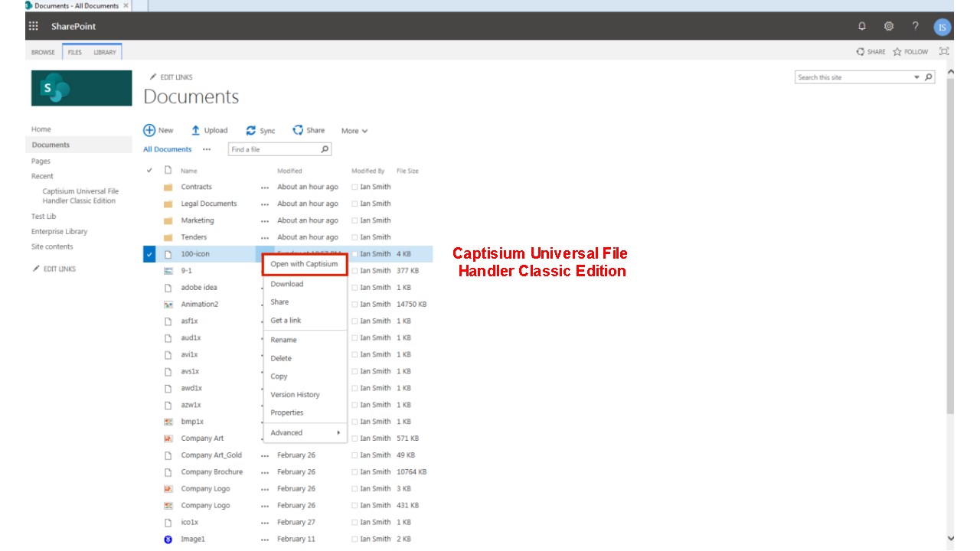Sort by the File Size column header

407,171
